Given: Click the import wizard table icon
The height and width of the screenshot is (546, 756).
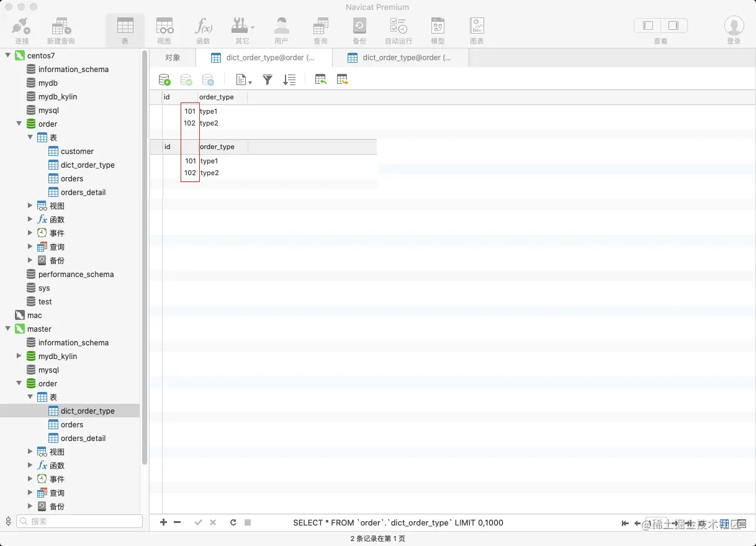Looking at the screenshot, I should [320, 80].
